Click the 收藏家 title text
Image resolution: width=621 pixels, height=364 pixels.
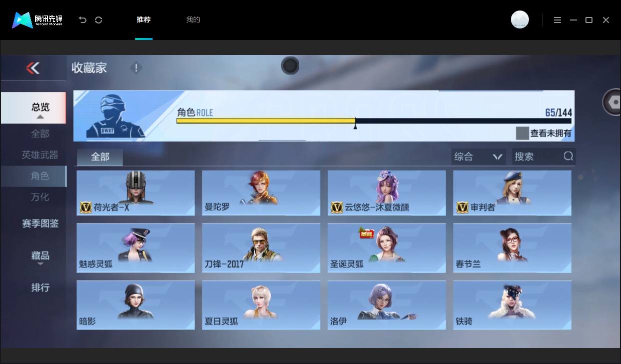click(x=89, y=68)
